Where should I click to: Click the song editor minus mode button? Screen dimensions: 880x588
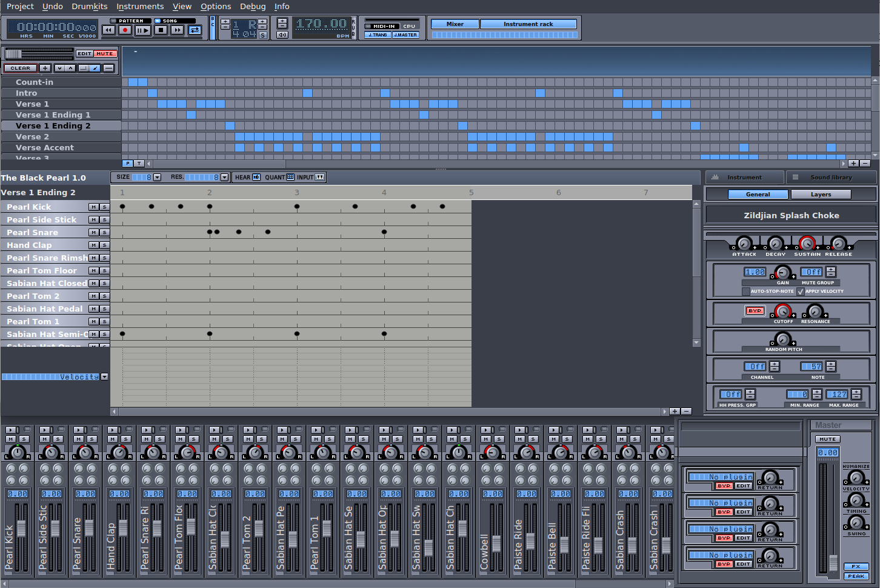108,68
